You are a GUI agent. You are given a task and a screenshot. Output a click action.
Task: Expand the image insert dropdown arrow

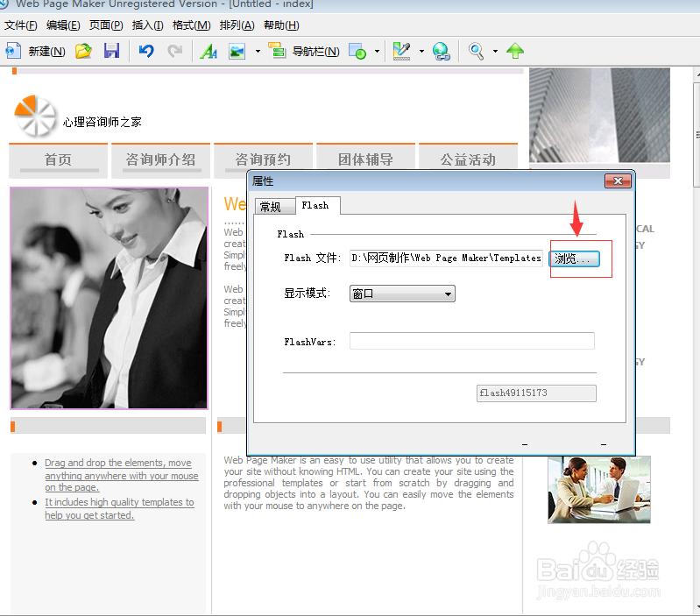click(x=258, y=52)
